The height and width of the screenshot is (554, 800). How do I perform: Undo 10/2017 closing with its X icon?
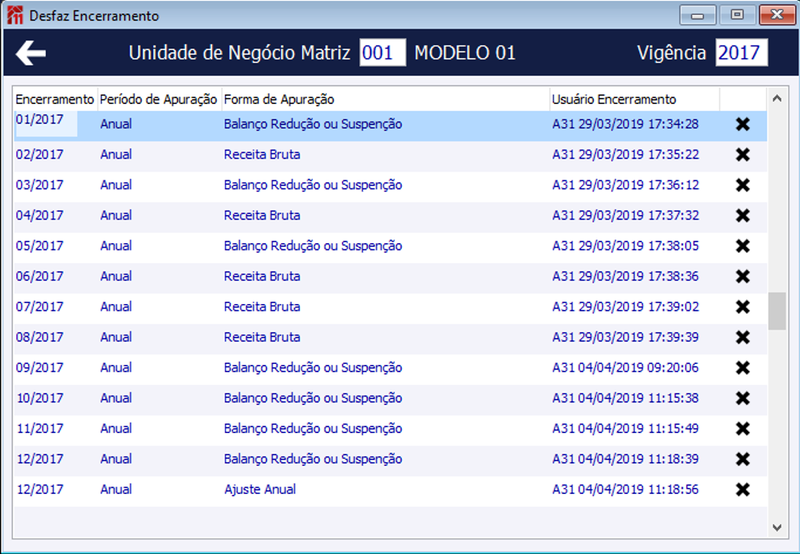[x=743, y=398]
